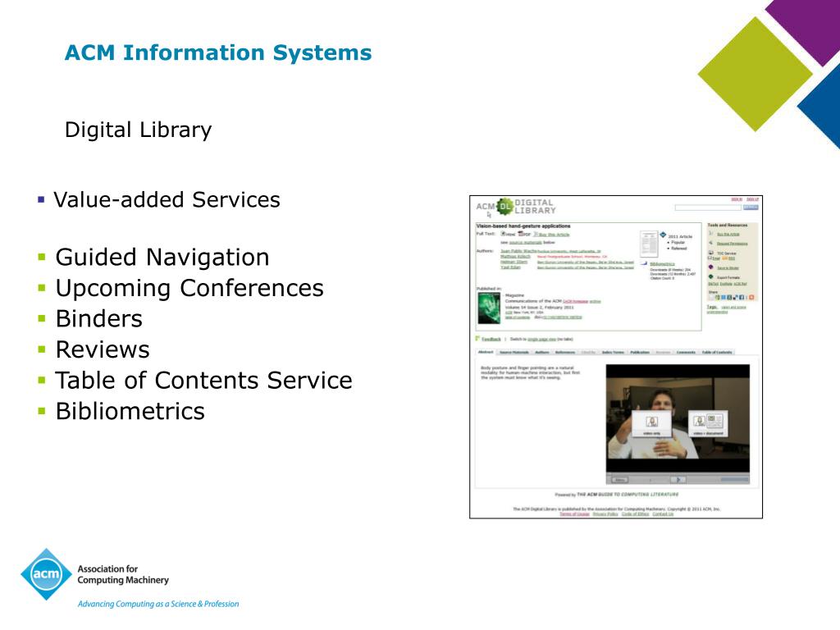Click the video progress bar at right
This screenshot has height=630, width=840.
coord(735,479)
